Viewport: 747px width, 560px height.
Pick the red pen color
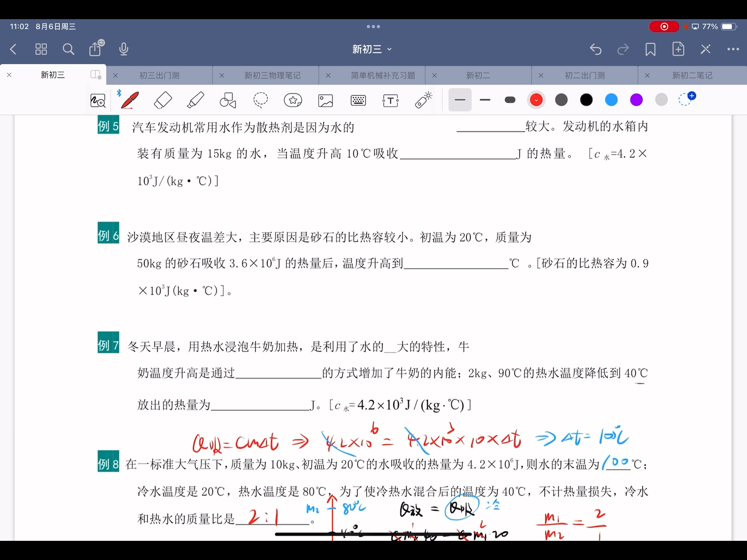click(x=536, y=100)
